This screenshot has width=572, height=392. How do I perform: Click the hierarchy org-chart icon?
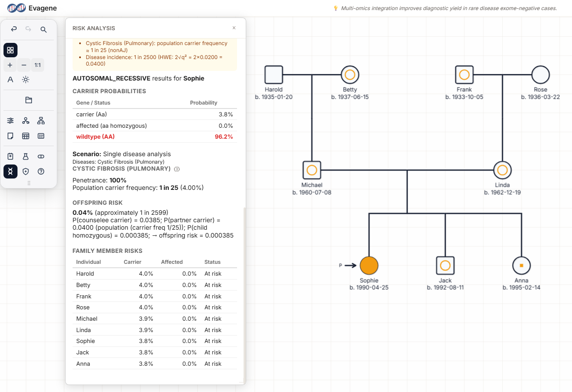point(41,120)
